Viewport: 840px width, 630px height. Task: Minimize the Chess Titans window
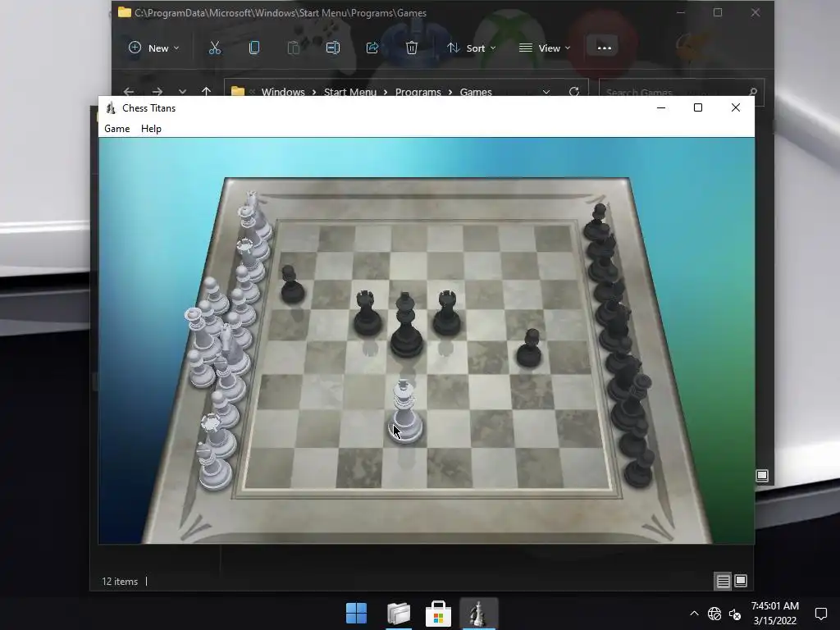point(661,107)
